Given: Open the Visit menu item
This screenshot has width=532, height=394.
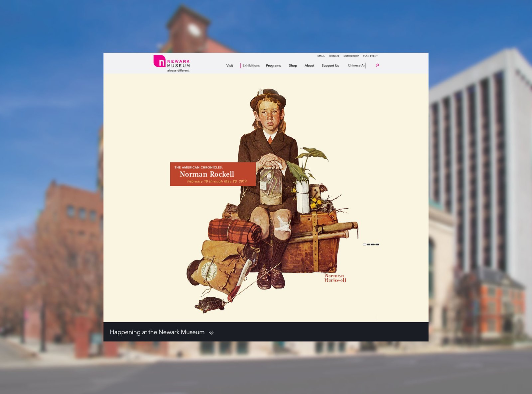Looking at the screenshot, I should (229, 65).
